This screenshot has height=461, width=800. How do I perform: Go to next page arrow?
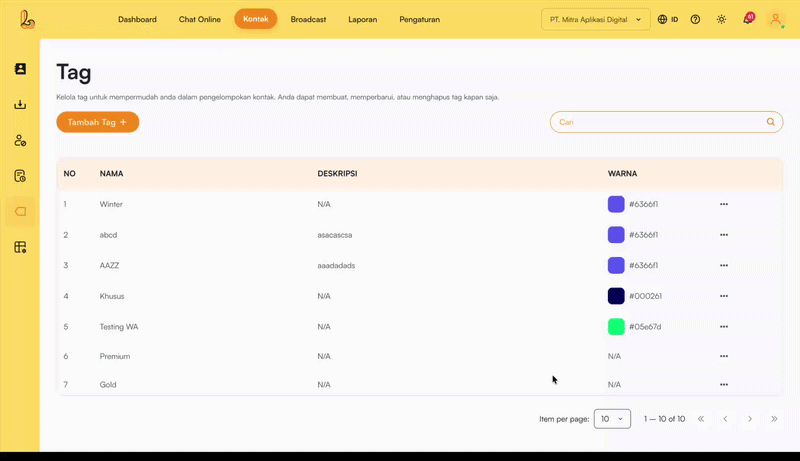click(750, 419)
